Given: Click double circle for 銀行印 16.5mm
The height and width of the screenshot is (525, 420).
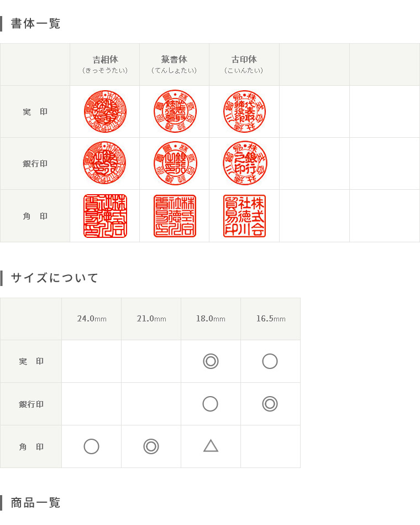Looking at the screenshot, I should 270,404.
